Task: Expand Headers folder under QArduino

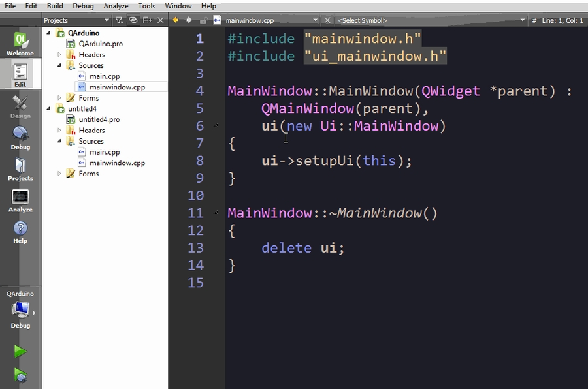Action: point(59,55)
